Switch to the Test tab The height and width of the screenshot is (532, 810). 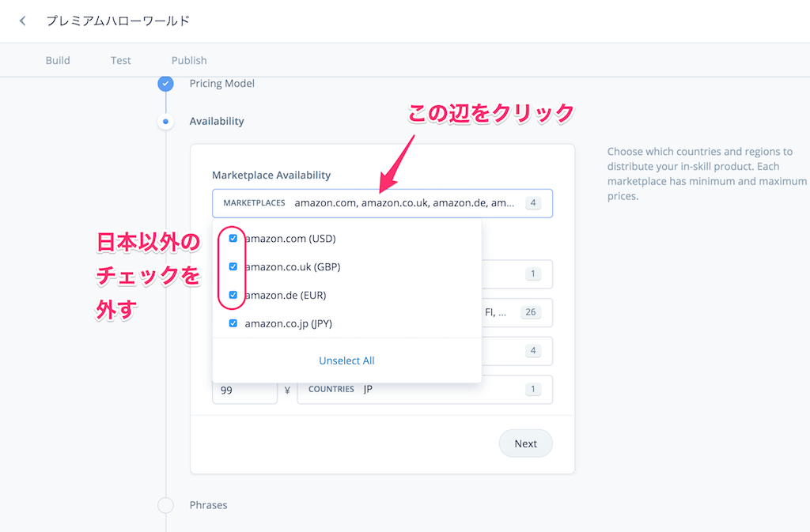(x=120, y=60)
